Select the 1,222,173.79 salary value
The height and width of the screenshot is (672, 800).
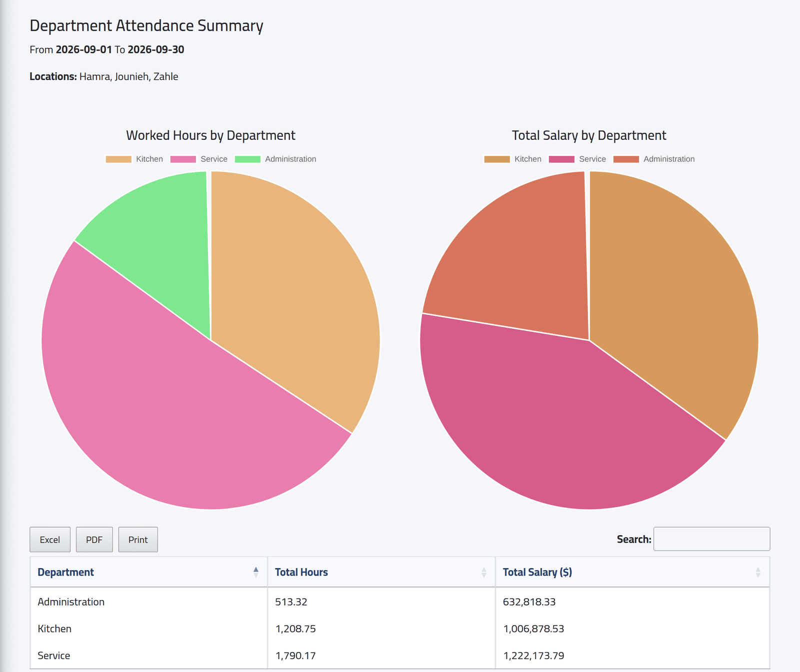point(533,656)
